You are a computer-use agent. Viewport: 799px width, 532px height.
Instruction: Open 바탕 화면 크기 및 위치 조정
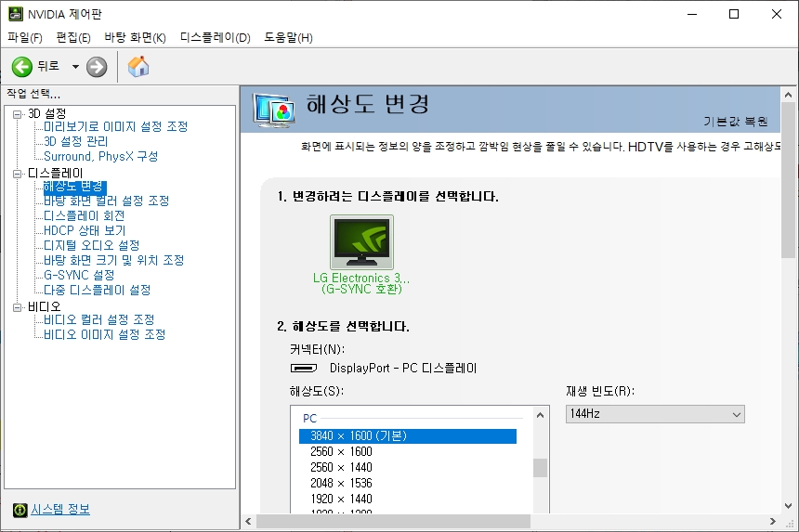tap(113, 260)
